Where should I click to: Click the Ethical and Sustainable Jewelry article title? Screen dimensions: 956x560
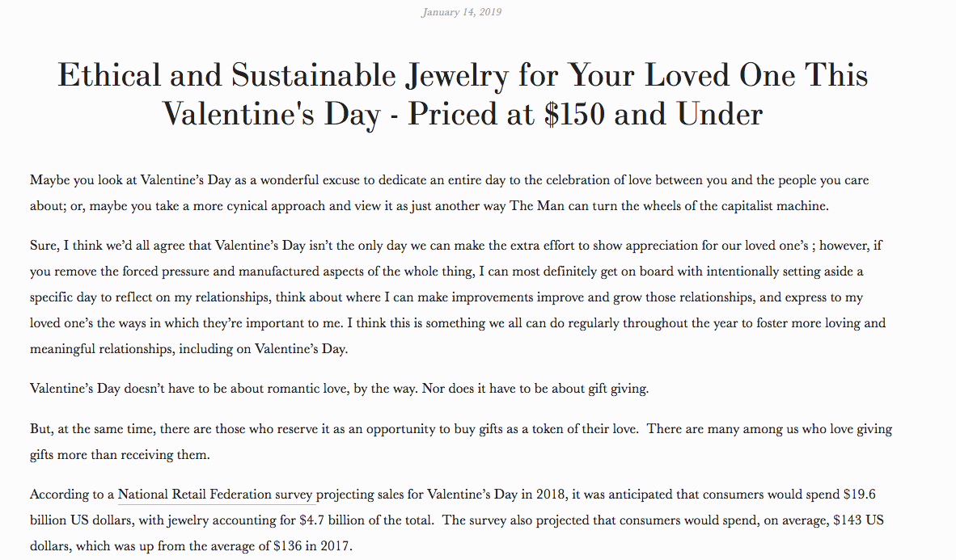[x=463, y=94]
